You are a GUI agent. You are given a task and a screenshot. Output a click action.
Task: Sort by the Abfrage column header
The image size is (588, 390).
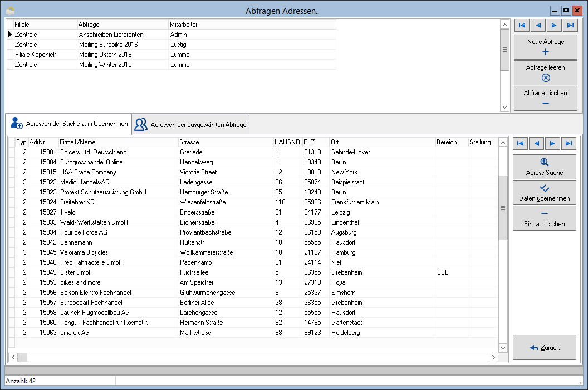click(123, 25)
